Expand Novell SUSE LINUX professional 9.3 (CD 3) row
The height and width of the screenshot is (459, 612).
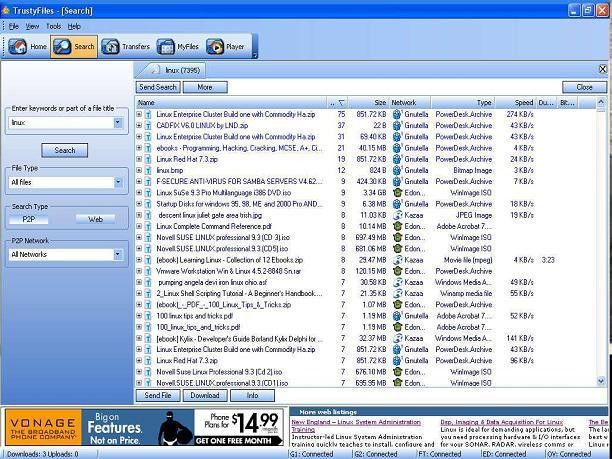139,238
